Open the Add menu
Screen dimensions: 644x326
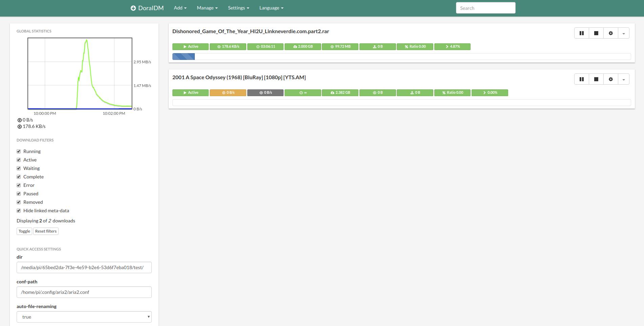[180, 8]
